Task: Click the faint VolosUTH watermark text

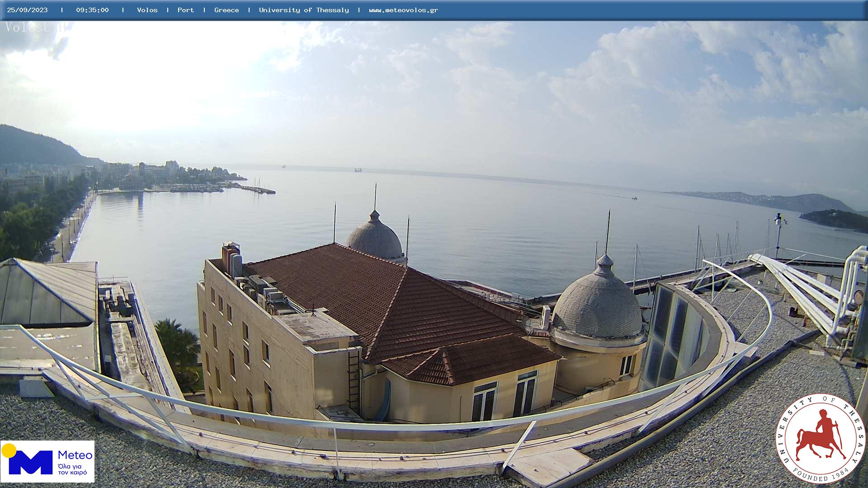Action: [x=35, y=27]
